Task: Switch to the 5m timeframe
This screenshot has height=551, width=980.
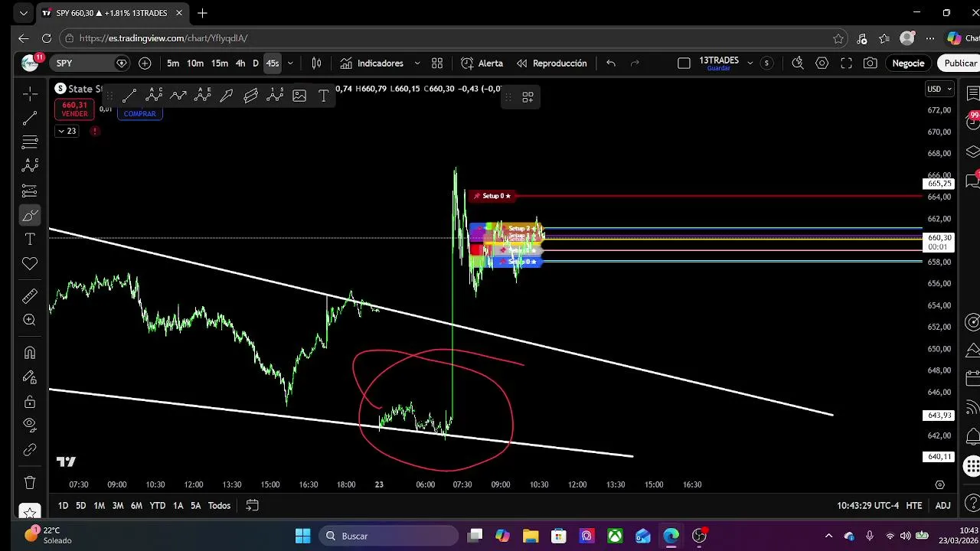Action: pos(173,64)
